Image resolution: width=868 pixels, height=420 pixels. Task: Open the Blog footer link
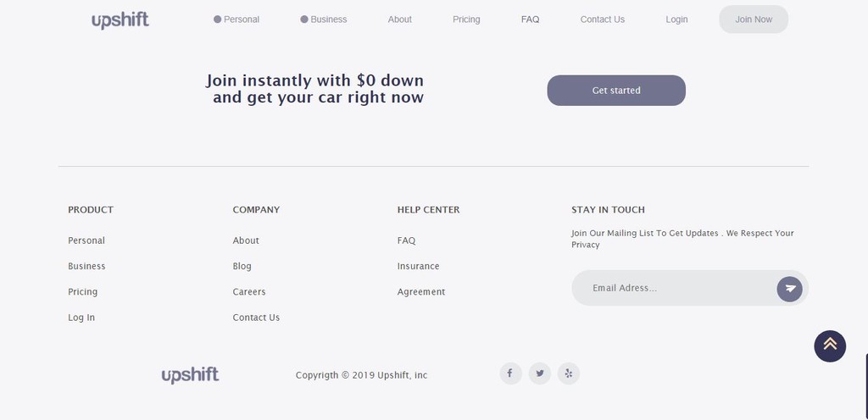242,267
